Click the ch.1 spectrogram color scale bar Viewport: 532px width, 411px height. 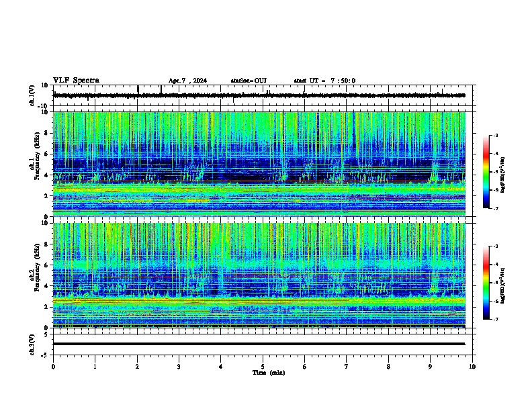click(x=486, y=172)
